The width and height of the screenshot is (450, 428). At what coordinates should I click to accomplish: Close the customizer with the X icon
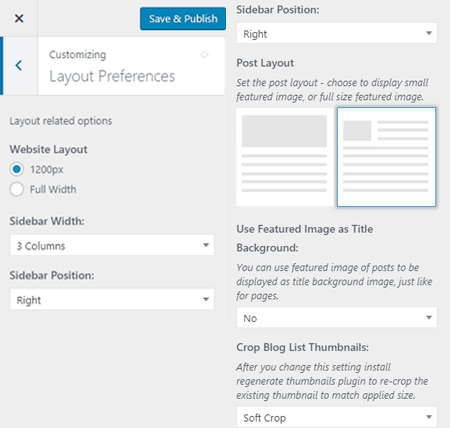[19, 18]
